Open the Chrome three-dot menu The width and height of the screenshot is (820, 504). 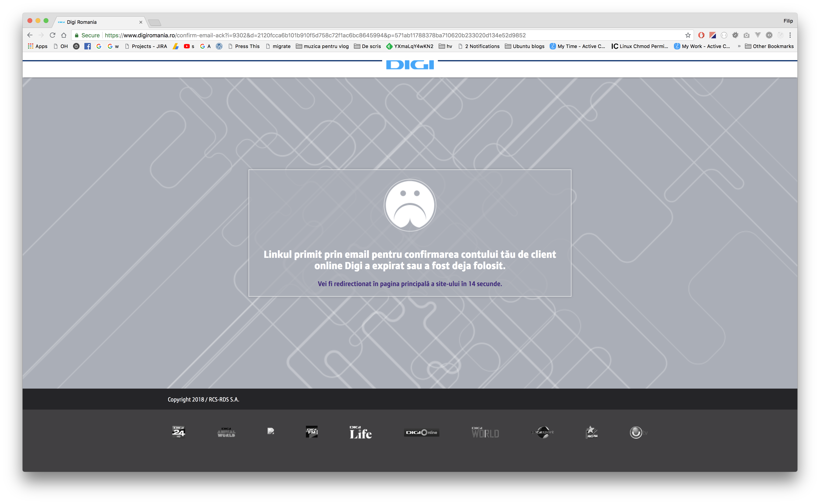[790, 35]
